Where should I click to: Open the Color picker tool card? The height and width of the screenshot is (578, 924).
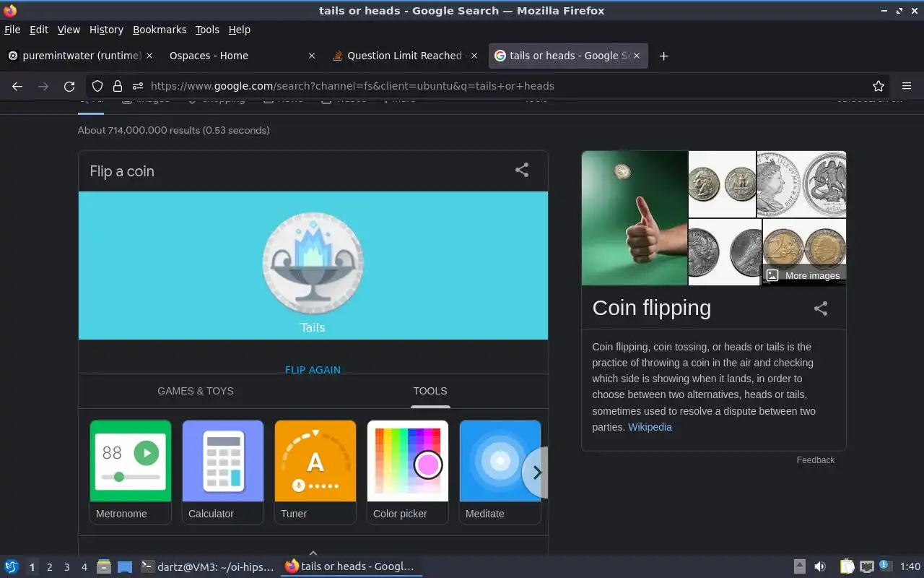click(x=408, y=472)
